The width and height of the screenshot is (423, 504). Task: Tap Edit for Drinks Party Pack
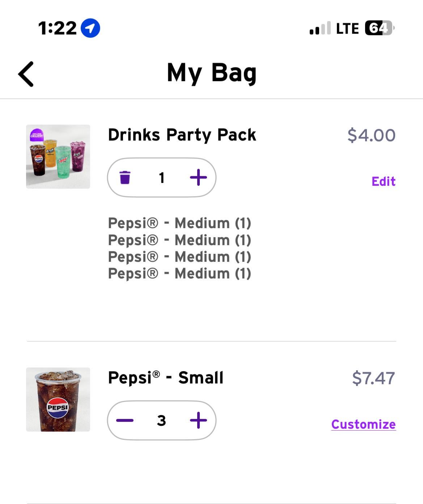(384, 181)
